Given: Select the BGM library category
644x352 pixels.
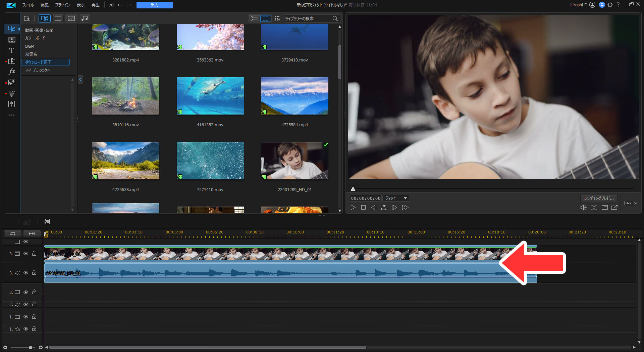Looking at the screenshot, I should pos(30,46).
